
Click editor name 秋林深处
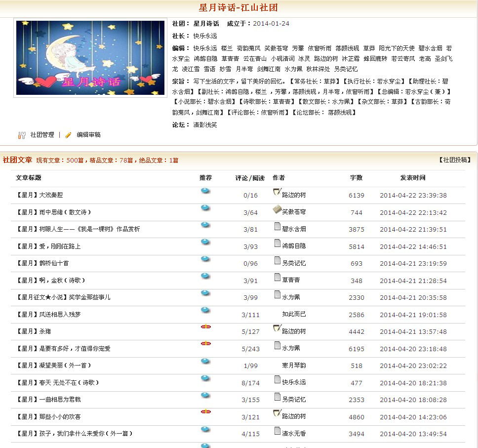click(319, 69)
